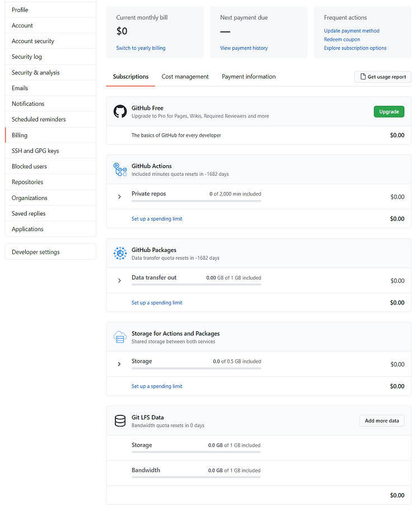Click the GitHub Octocat logo icon
This screenshot has height=510, width=420.
120,111
